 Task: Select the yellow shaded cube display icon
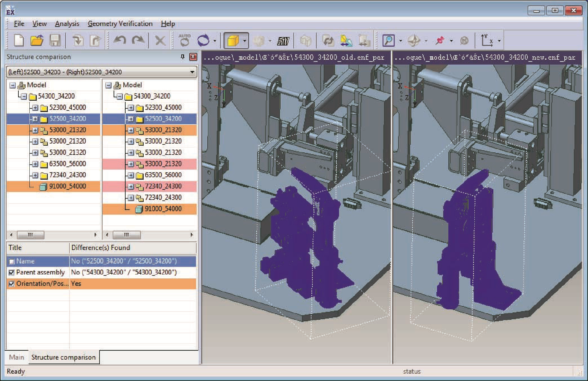click(233, 40)
